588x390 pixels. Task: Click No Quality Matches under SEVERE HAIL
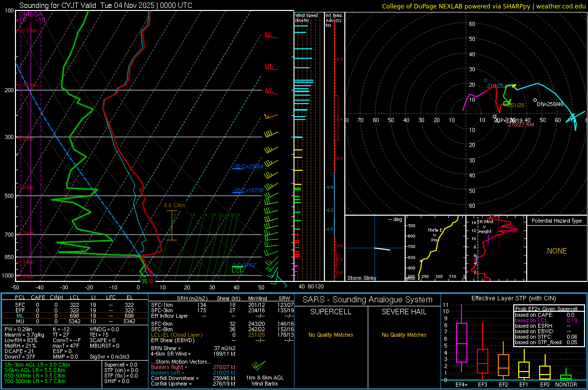coord(404,335)
